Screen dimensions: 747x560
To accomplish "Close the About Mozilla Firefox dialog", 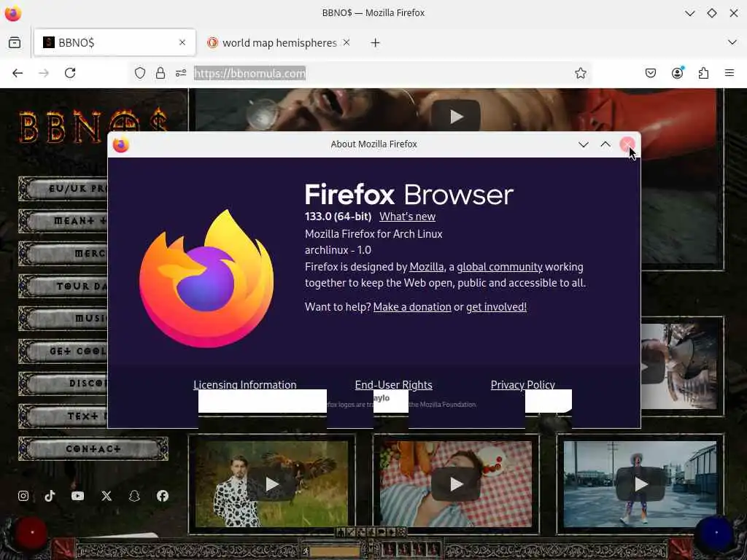I will click(627, 144).
